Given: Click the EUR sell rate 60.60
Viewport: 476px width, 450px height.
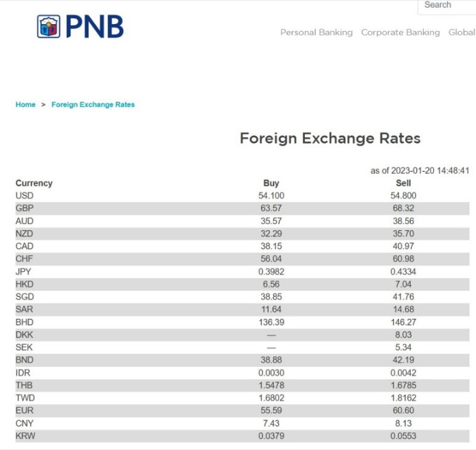Looking at the screenshot, I should coord(403,410).
